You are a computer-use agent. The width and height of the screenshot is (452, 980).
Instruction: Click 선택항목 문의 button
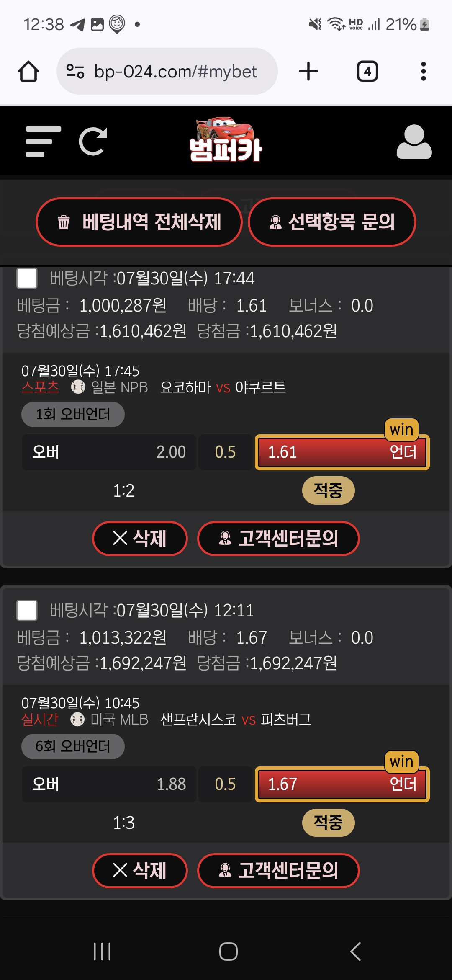click(x=332, y=222)
